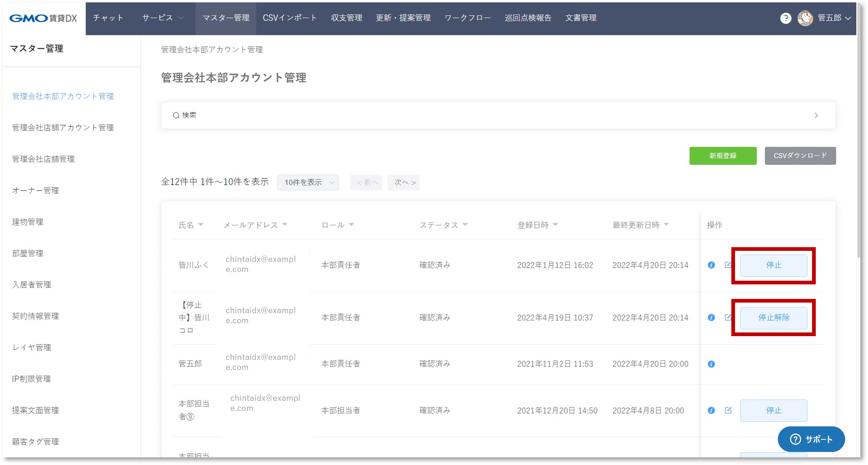Expand the 検索 panel chevron
The image size is (868, 465).
pos(816,115)
